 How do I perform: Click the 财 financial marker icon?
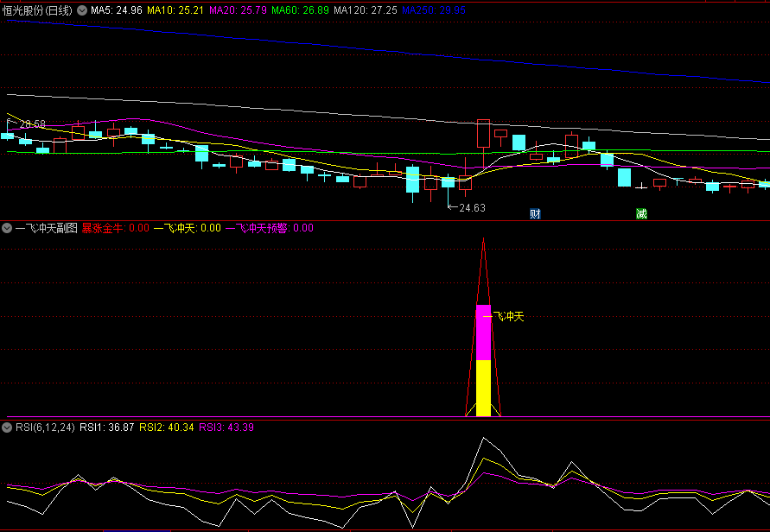click(535, 213)
